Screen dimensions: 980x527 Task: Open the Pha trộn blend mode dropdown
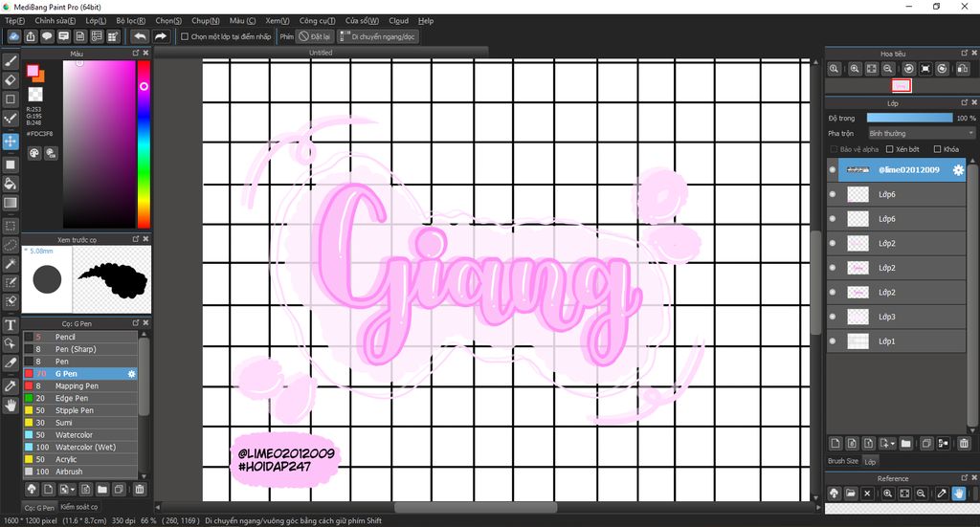point(921,133)
